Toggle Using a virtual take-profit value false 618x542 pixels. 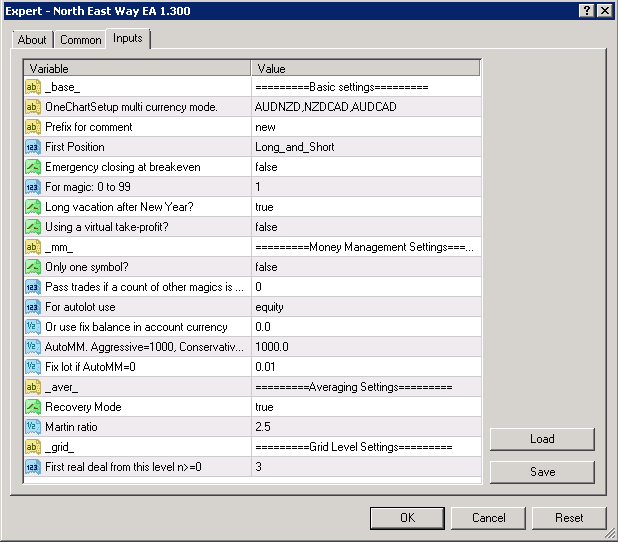click(x=365, y=227)
